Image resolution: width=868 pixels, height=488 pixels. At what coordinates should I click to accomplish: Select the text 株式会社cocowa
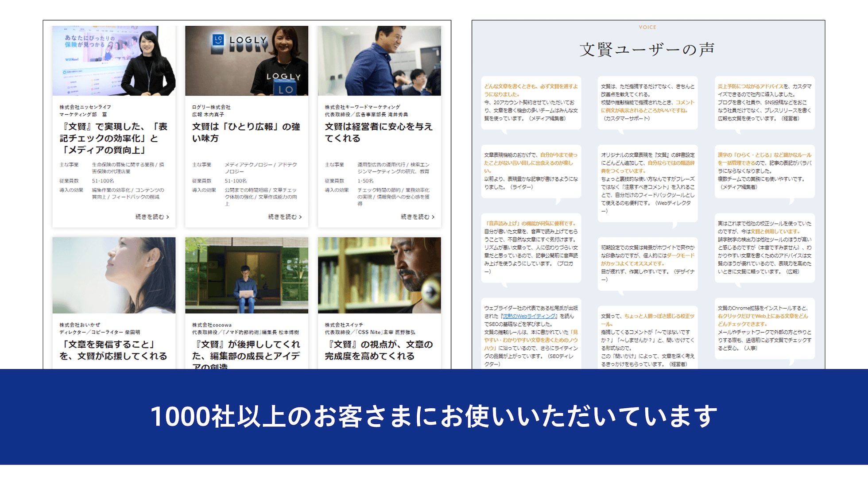coord(212,325)
